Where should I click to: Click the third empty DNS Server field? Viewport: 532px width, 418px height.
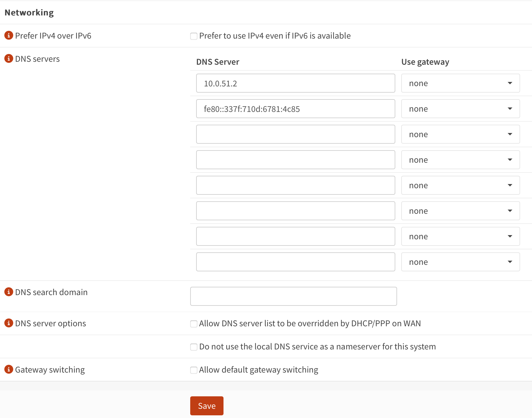(x=295, y=134)
